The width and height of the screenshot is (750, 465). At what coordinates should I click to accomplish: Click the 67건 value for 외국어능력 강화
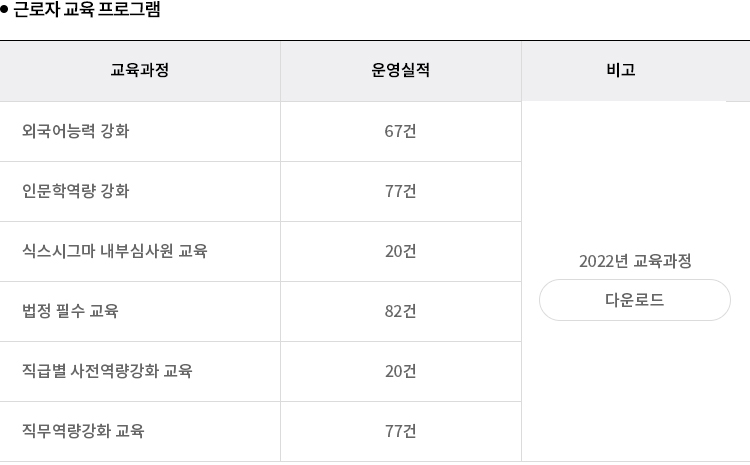[x=400, y=131]
